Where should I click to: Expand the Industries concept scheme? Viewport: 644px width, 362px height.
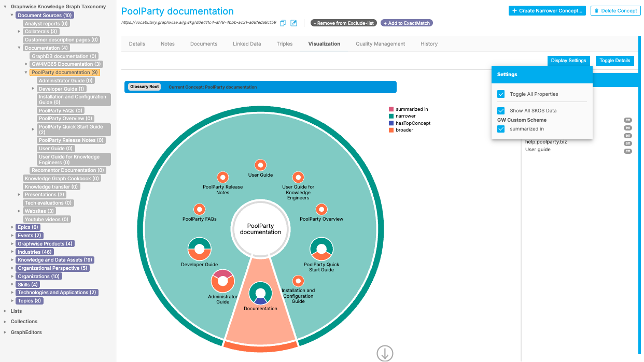(x=12, y=252)
